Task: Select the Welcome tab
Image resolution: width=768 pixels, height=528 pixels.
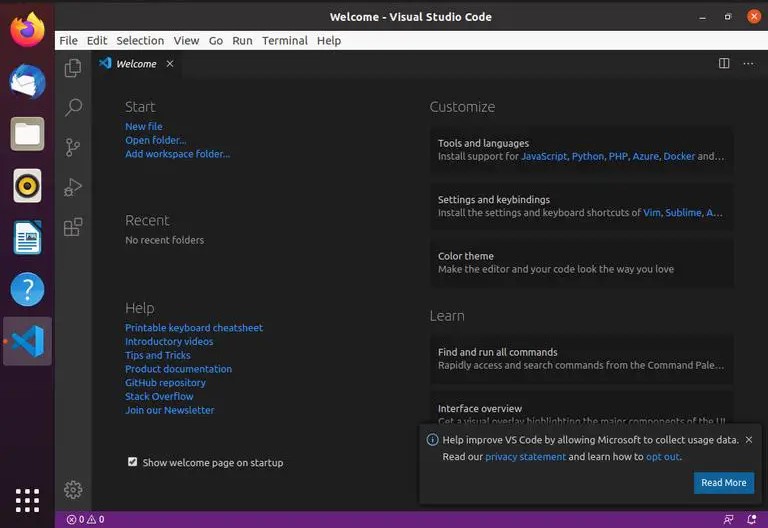Action: [x=136, y=64]
